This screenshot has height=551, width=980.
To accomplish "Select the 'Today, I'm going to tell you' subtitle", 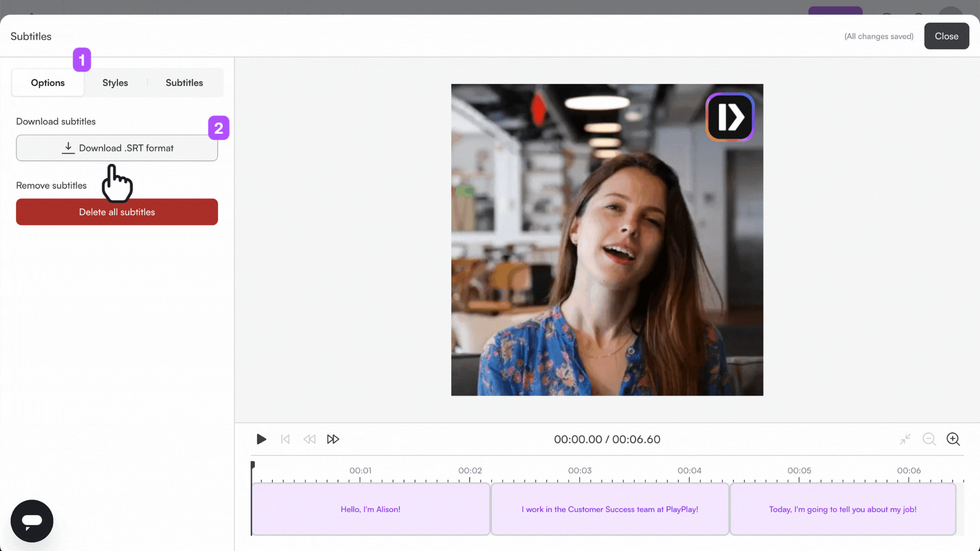I will pyautogui.click(x=843, y=509).
